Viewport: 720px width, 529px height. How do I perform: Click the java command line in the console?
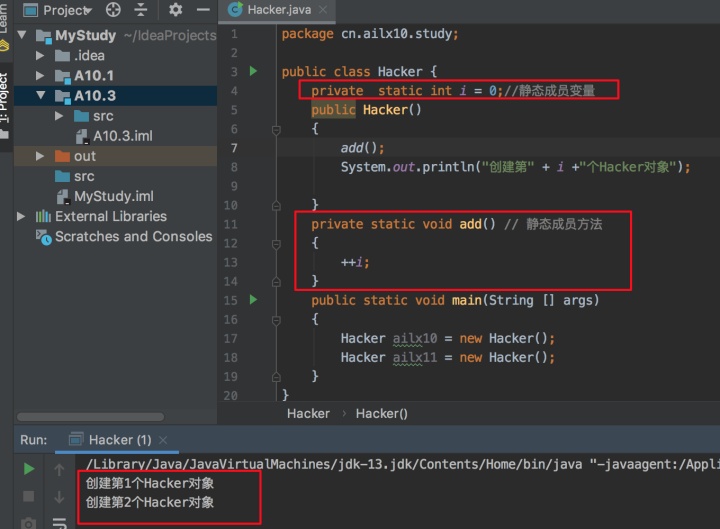[402, 464]
